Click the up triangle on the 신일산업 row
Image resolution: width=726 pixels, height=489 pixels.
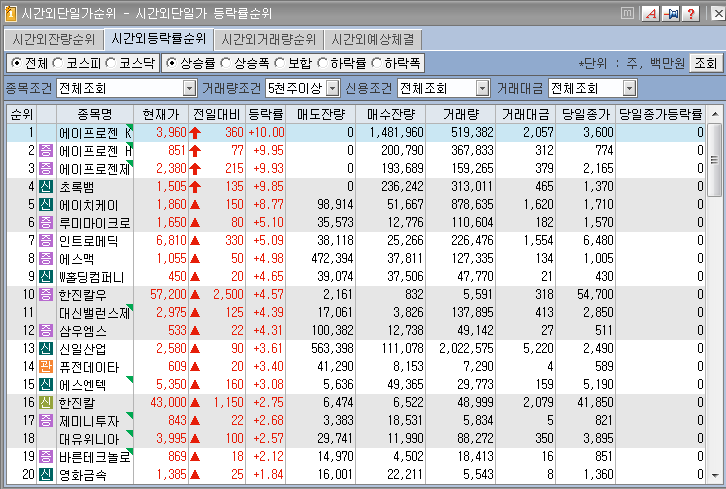click(x=195, y=349)
